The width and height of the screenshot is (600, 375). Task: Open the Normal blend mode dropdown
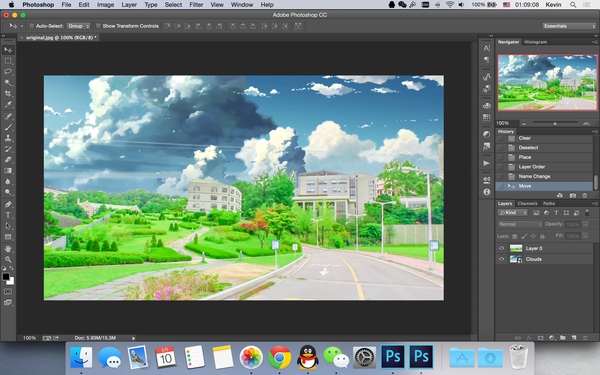[x=520, y=224]
